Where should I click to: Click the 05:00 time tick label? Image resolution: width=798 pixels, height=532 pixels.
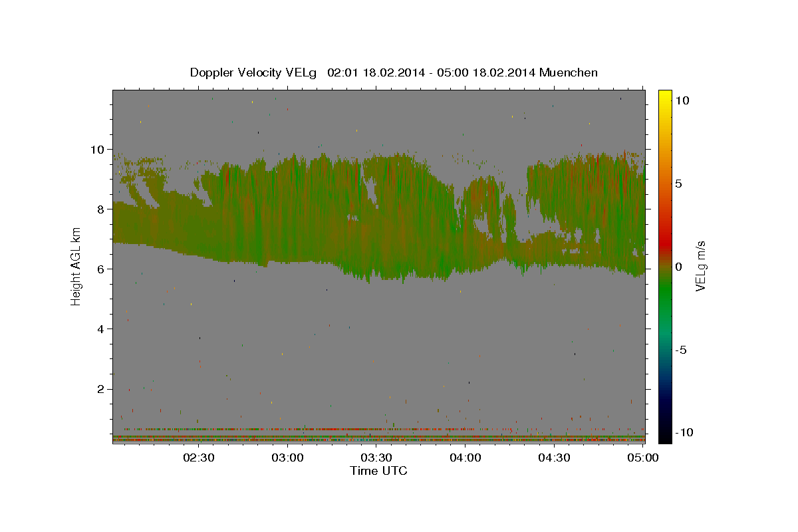pos(643,458)
